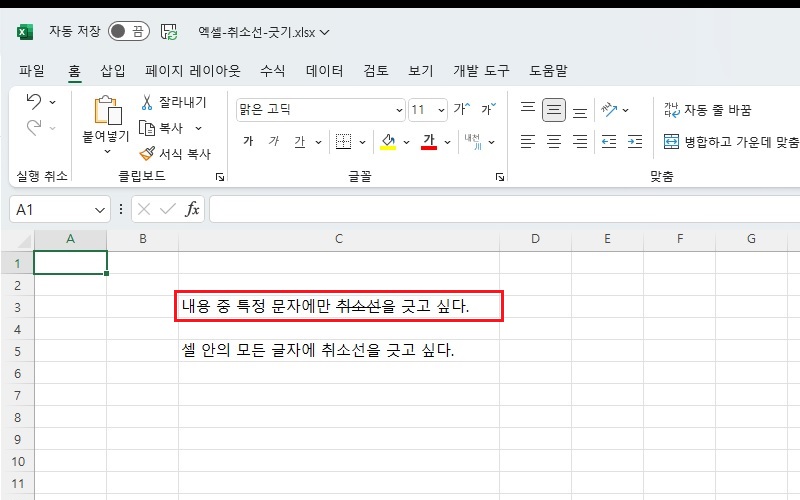Image resolution: width=800 pixels, height=500 pixels.
Task: Toggle underline 가 formatting
Action: coord(299,142)
